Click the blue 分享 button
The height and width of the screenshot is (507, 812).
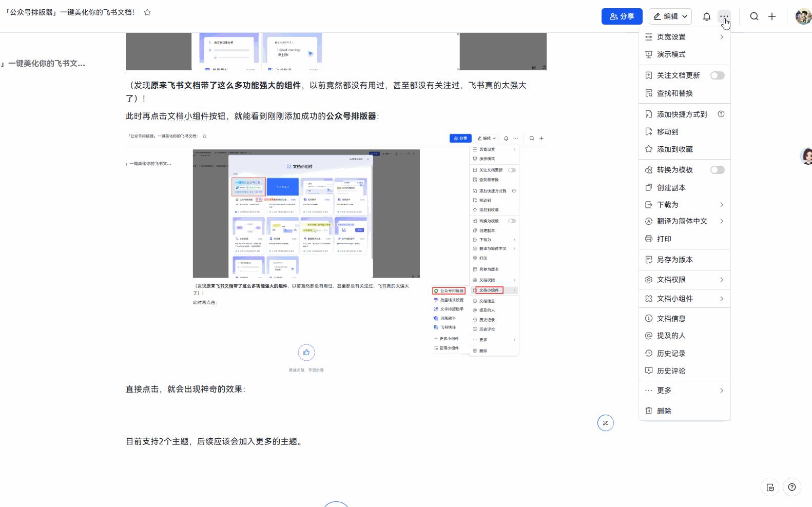pos(622,16)
